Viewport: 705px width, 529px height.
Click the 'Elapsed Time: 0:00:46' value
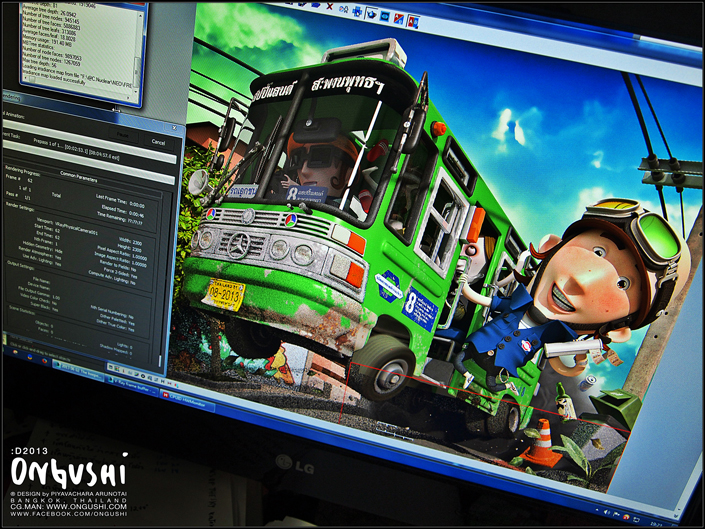pyautogui.click(x=136, y=214)
